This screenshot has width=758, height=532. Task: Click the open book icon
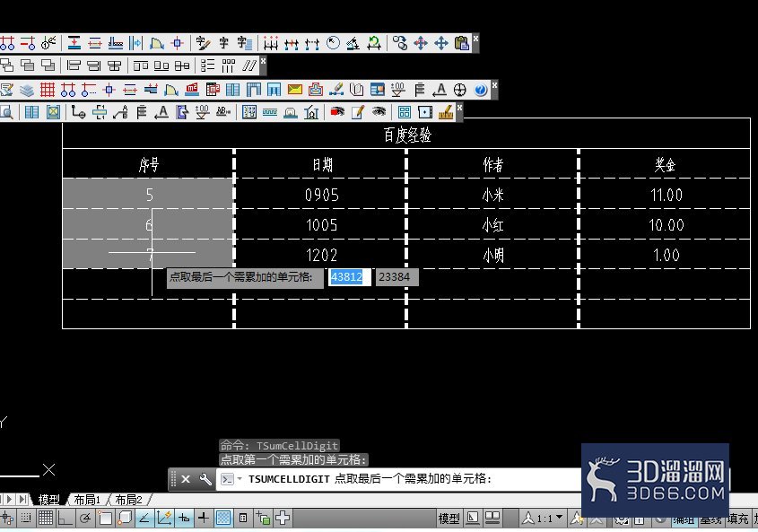(x=357, y=90)
